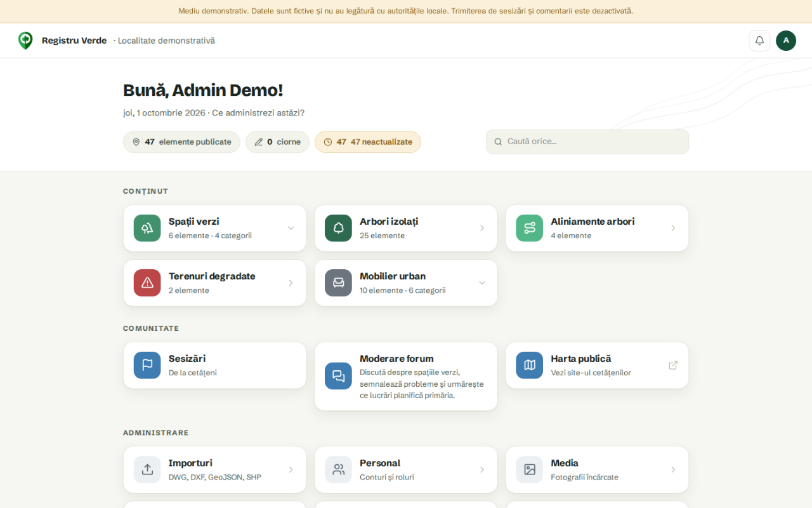Open Spații verzi tree icon tile
This screenshot has height=508, width=812.
147,228
